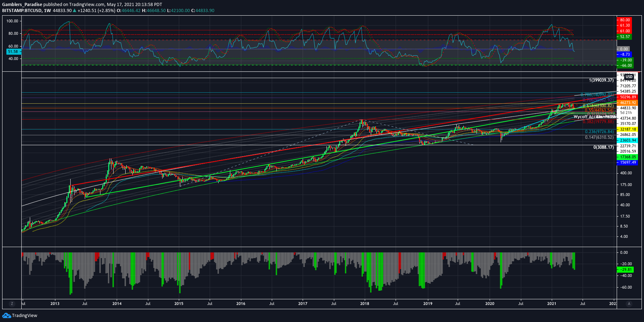The height and width of the screenshot is (322, 644).
Task: Click the red 80.00 indicator label
Action: 625,20
